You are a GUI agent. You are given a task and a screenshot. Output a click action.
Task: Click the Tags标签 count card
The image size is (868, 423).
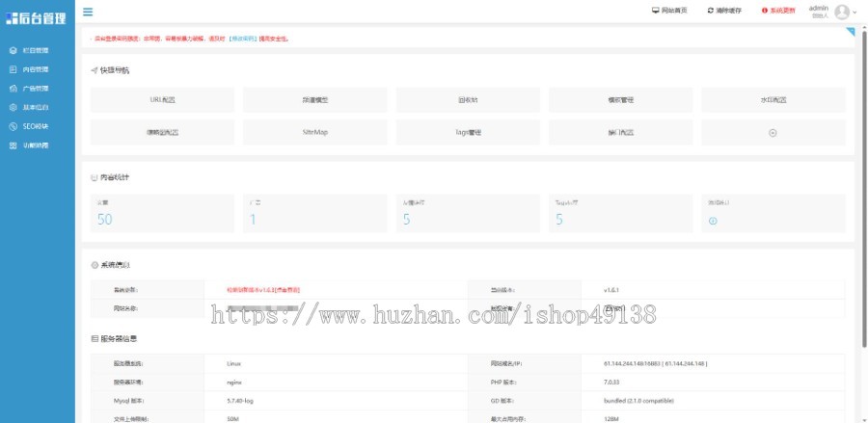tap(620, 213)
